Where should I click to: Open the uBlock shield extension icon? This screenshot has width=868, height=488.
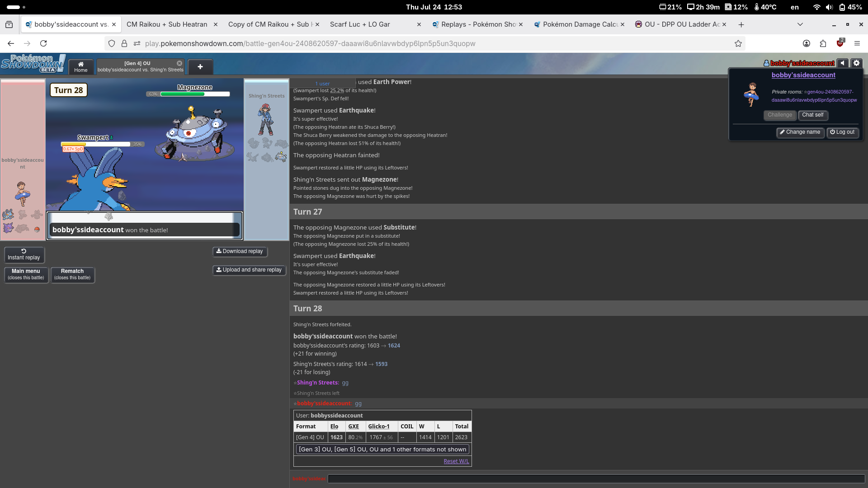pos(840,43)
